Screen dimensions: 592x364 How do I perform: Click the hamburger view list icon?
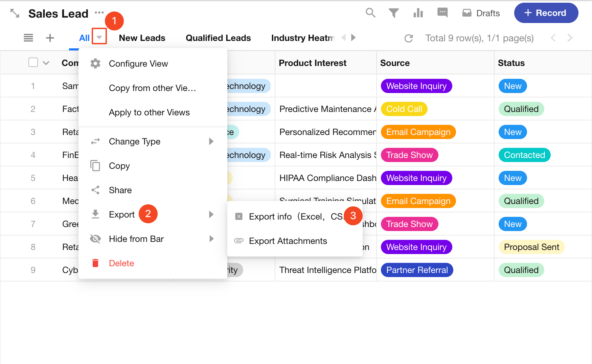[28, 38]
